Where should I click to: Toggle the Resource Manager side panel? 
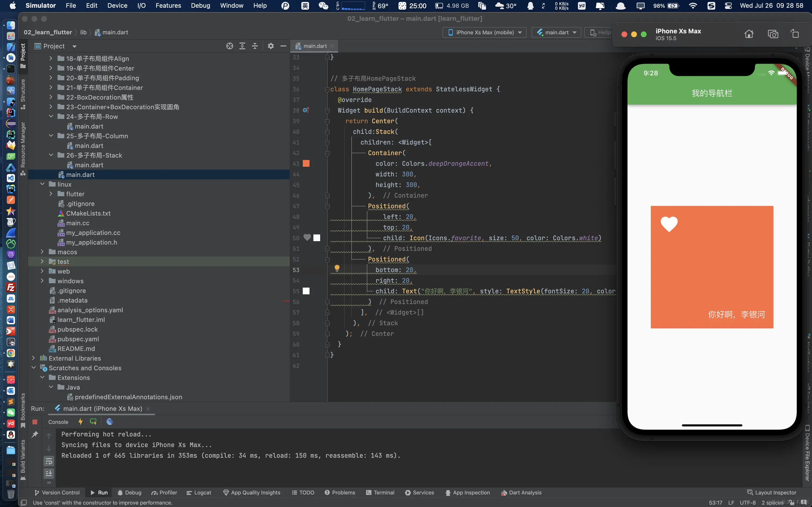click(23, 148)
